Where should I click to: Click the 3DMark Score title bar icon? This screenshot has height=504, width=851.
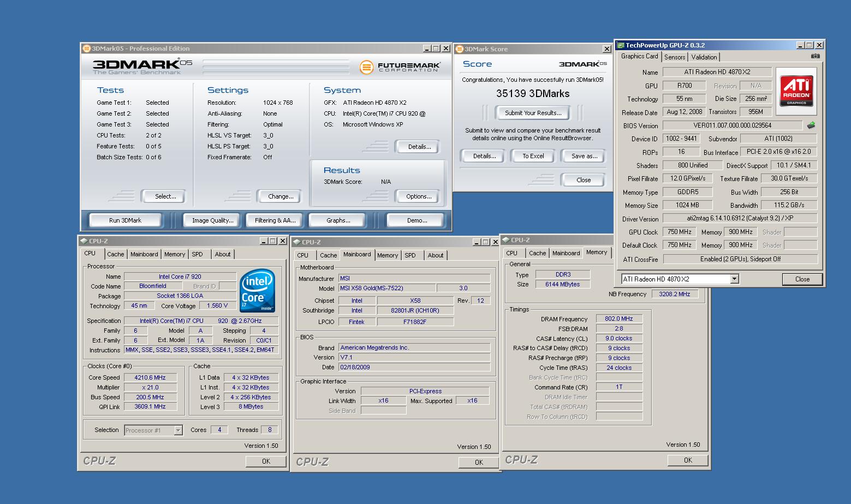click(460, 49)
